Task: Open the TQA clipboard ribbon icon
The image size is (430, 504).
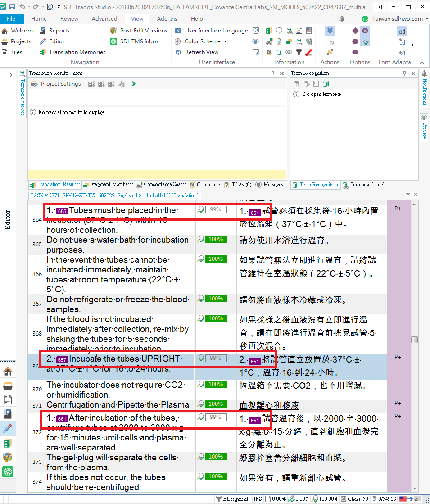Action: click(279, 41)
